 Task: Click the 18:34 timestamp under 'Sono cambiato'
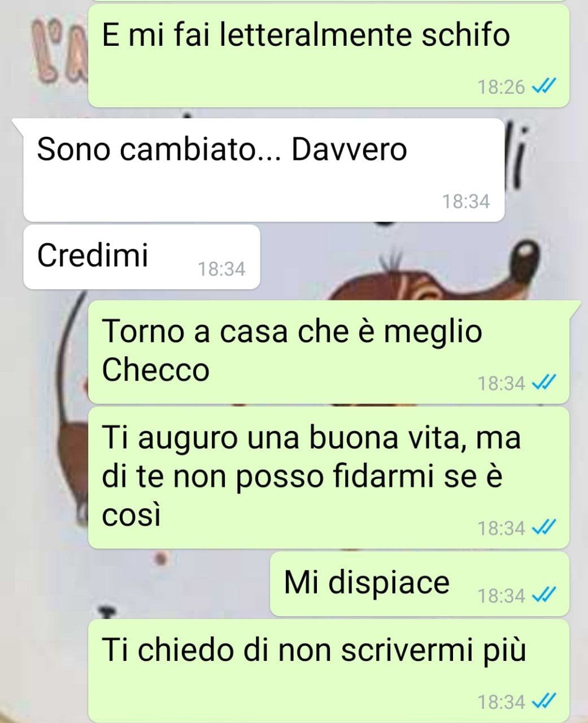click(x=466, y=201)
